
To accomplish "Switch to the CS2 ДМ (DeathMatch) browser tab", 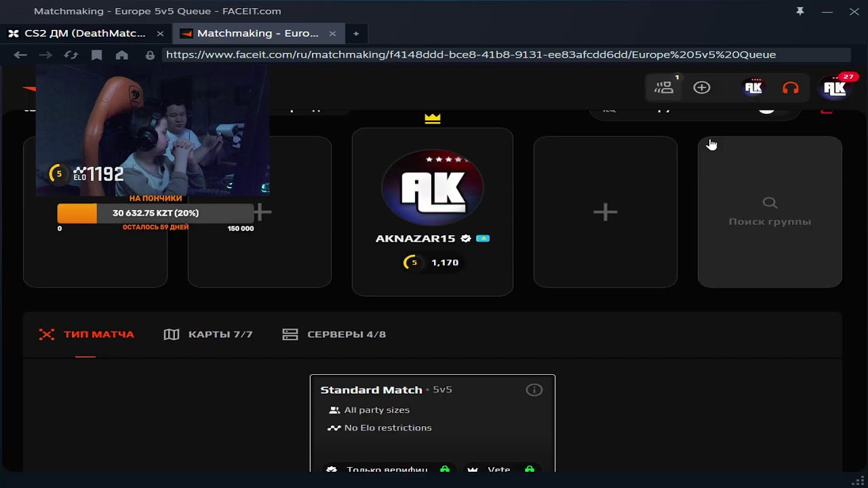I will [x=85, y=33].
